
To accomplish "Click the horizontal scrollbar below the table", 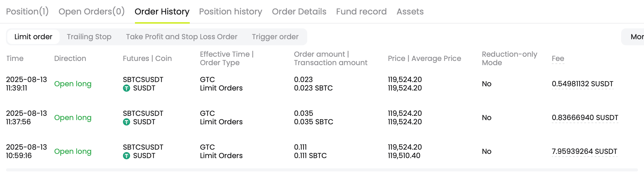I will [x=322, y=170].
